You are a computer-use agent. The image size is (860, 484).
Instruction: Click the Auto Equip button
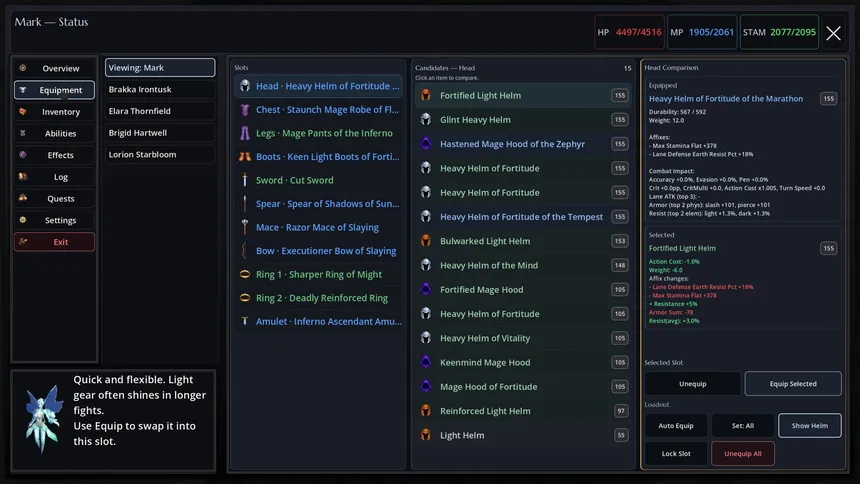tap(676, 426)
